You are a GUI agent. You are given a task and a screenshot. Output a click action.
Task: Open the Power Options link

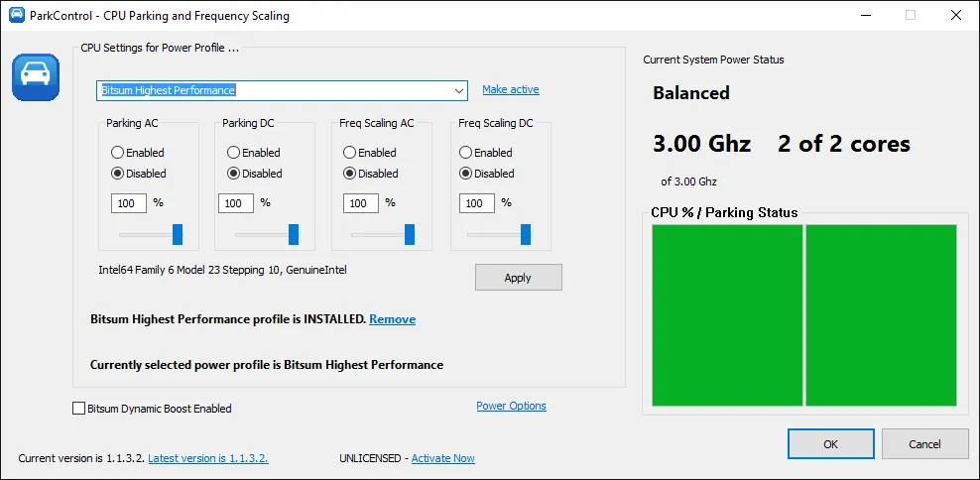tap(511, 406)
